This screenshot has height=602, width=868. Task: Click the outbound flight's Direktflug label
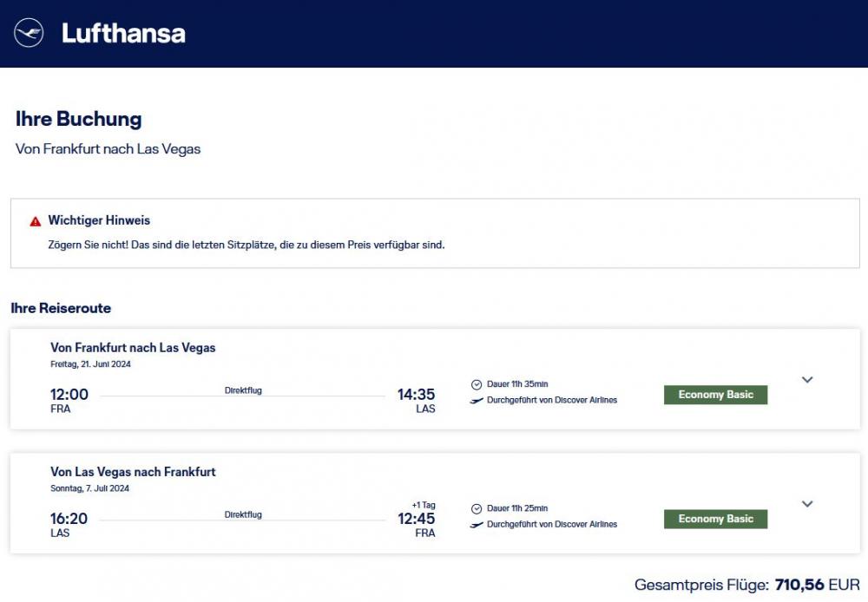tap(243, 390)
